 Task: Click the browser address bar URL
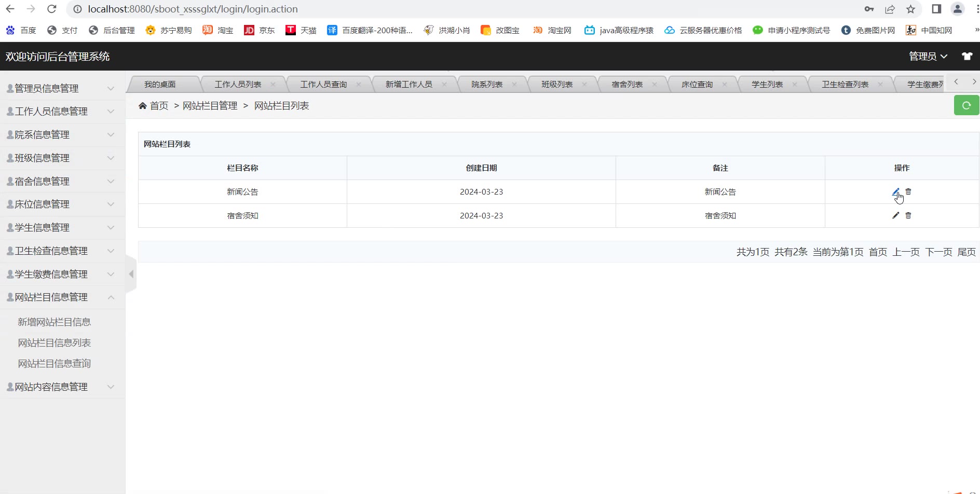pyautogui.click(x=193, y=9)
